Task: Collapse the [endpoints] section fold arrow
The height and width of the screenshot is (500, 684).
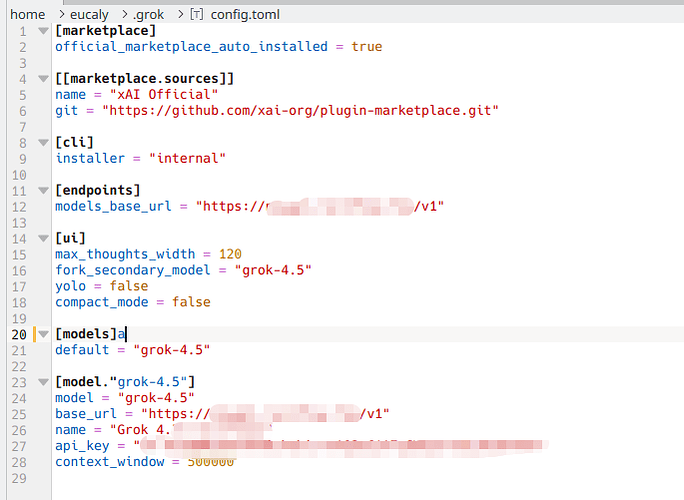Action: click(x=43, y=191)
